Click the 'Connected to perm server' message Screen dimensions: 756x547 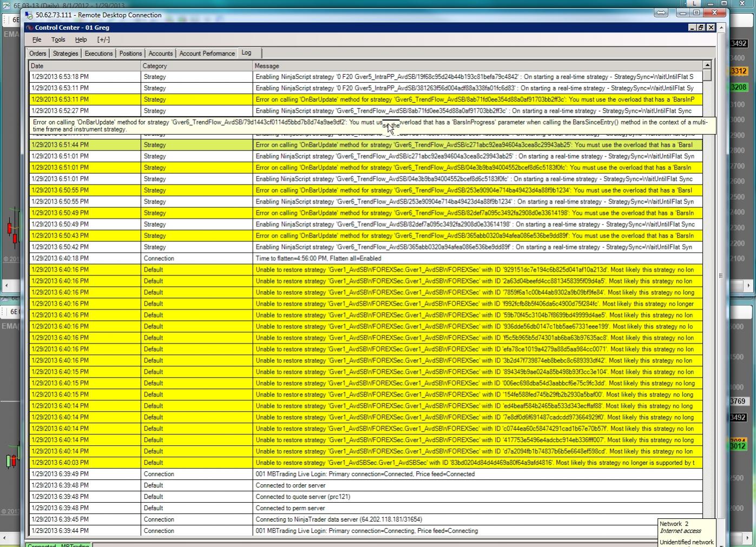point(478,509)
